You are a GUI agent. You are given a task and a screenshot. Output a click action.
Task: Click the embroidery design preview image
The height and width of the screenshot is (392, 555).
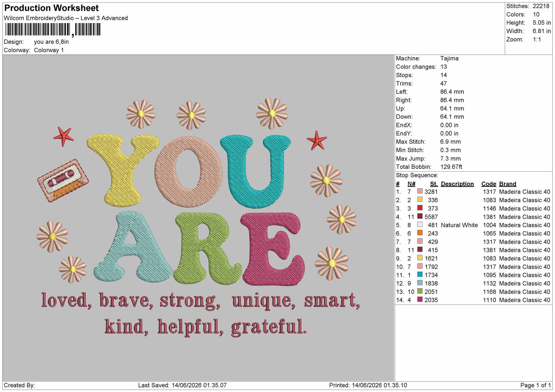[199, 218]
